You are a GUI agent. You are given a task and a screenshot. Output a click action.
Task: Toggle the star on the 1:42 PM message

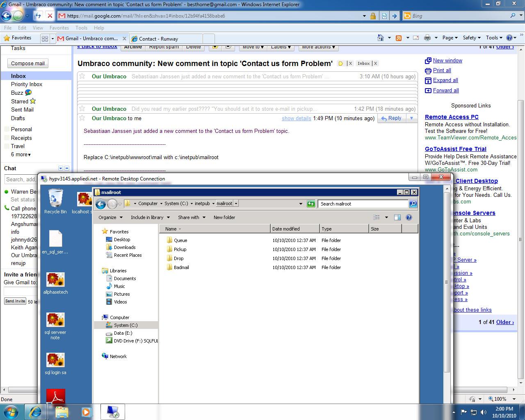click(82, 109)
